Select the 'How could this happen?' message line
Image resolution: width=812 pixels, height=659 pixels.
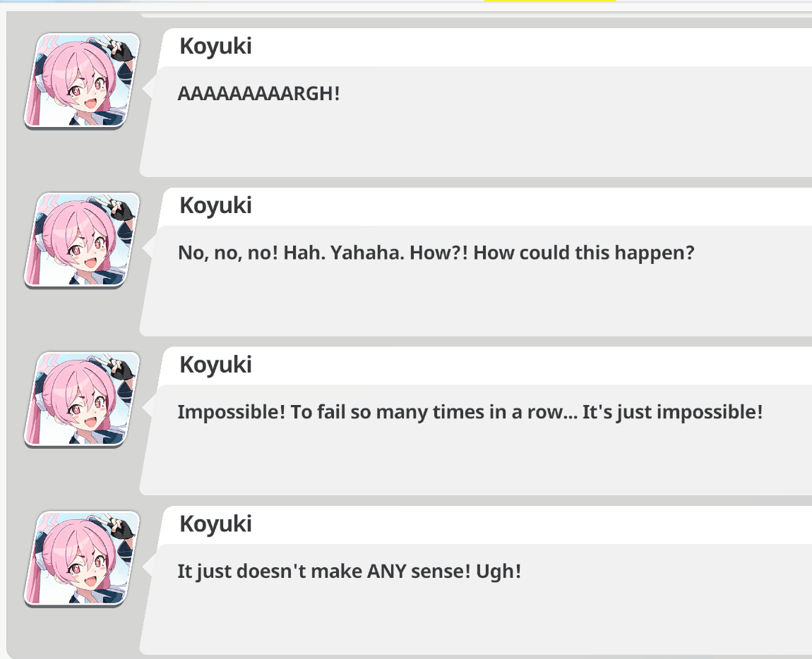point(436,253)
